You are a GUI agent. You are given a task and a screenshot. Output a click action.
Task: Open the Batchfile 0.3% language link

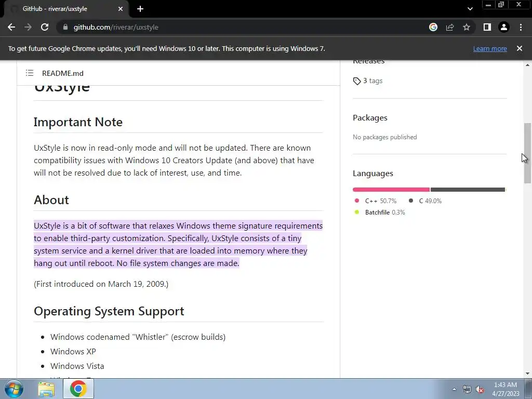(x=380, y=212)
